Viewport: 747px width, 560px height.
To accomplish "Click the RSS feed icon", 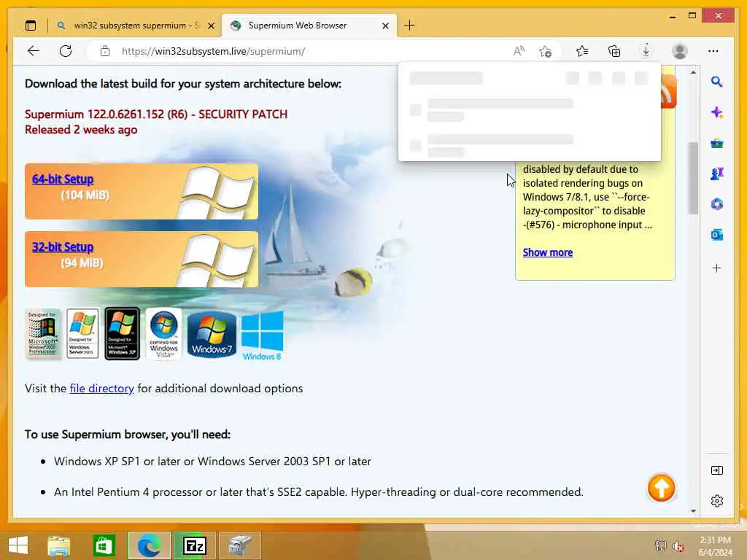I will coord(669,92).
